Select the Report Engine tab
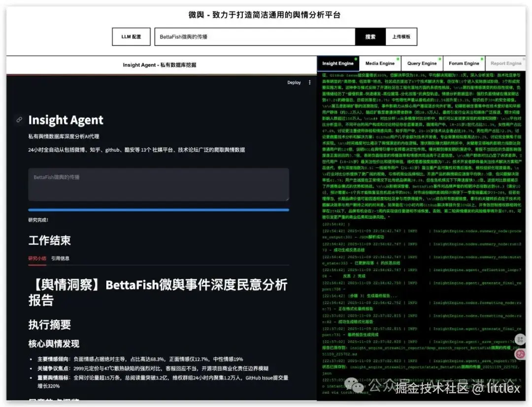 point(506,63)
